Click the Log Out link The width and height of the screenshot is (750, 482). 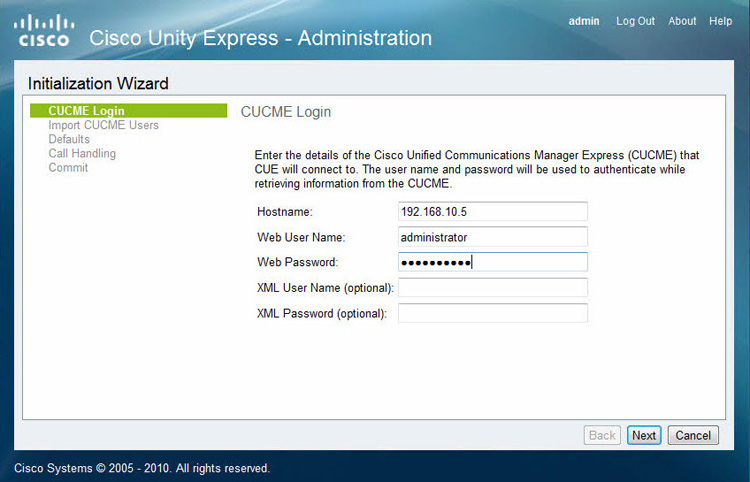point(635,21)
